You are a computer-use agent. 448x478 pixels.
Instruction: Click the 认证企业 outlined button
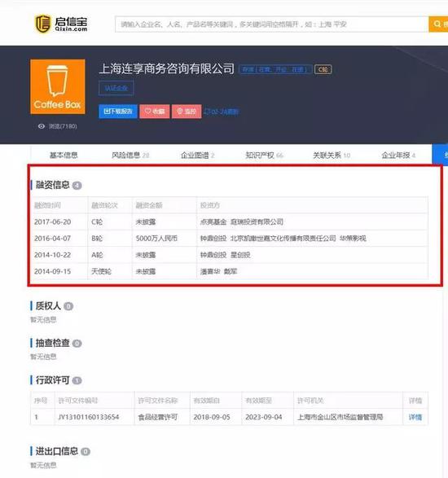116,88
